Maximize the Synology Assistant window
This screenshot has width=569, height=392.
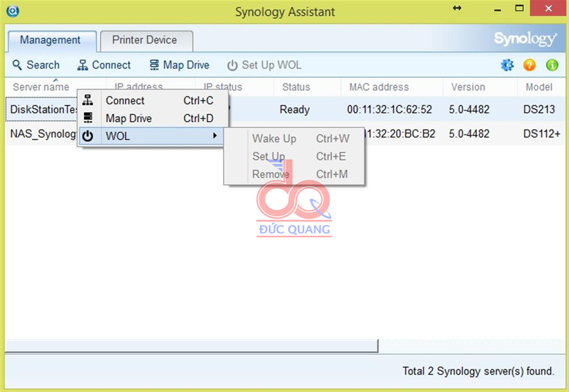(519, 8)
